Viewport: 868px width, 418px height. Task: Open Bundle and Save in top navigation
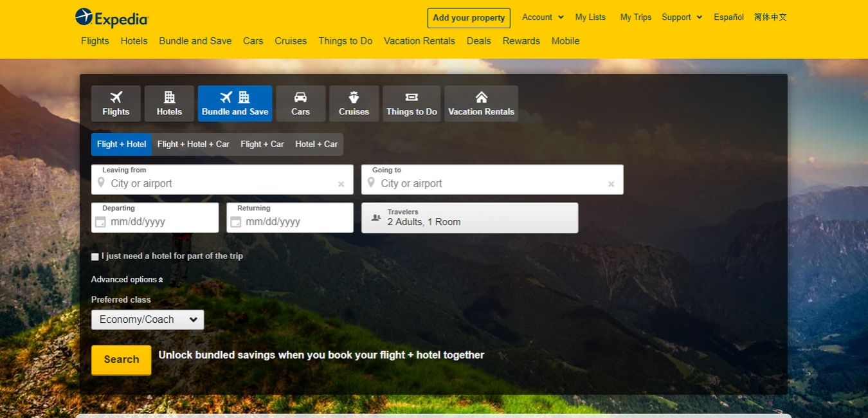tap(195, 41)
